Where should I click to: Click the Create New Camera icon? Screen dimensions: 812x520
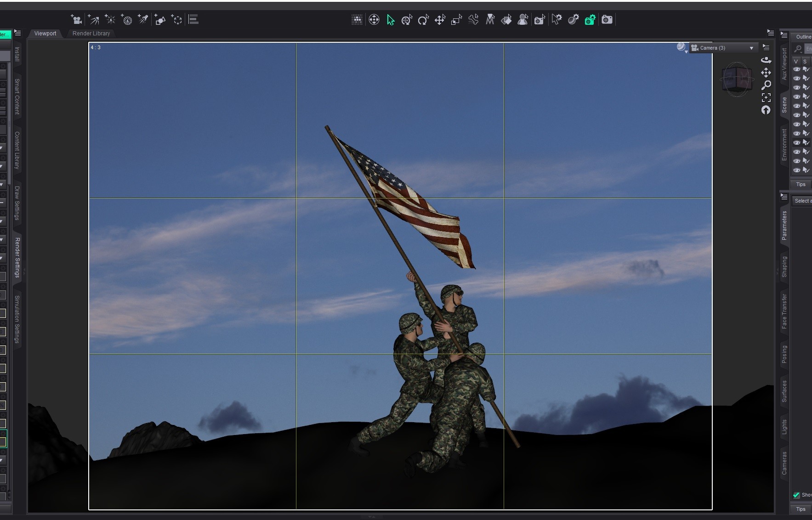(x=76, y=19)
